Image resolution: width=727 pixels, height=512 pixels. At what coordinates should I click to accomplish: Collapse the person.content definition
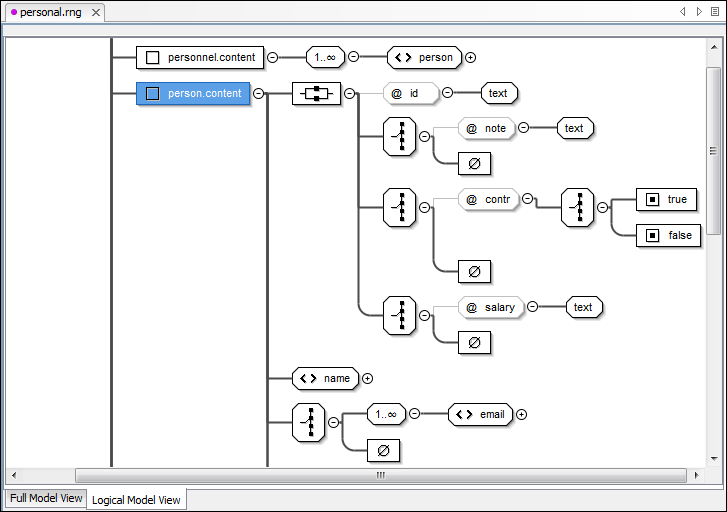tap(258, 94)
